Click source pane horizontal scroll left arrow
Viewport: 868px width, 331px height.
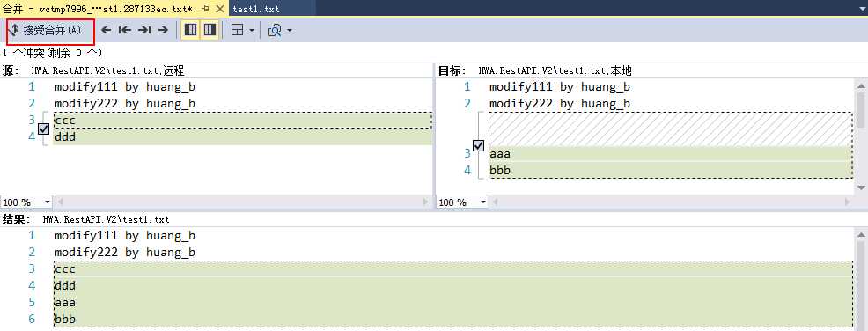click(x=61, y=202)
